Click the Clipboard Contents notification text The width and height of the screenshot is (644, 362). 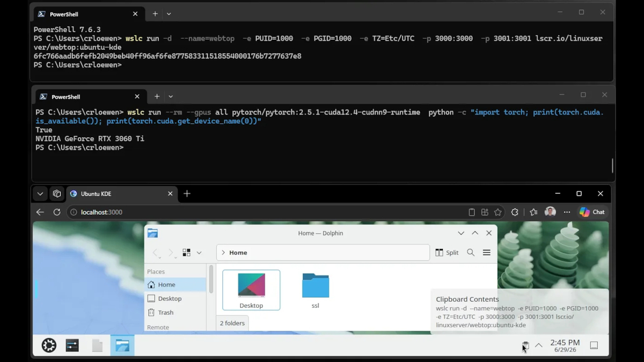click(x=467, y=299)
